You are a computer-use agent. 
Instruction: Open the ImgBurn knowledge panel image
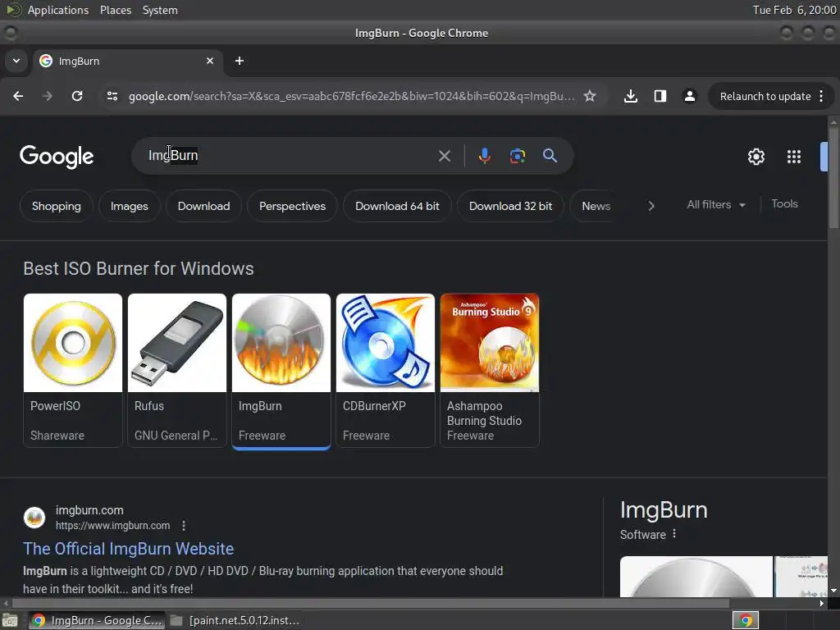[x=696, y=577]
